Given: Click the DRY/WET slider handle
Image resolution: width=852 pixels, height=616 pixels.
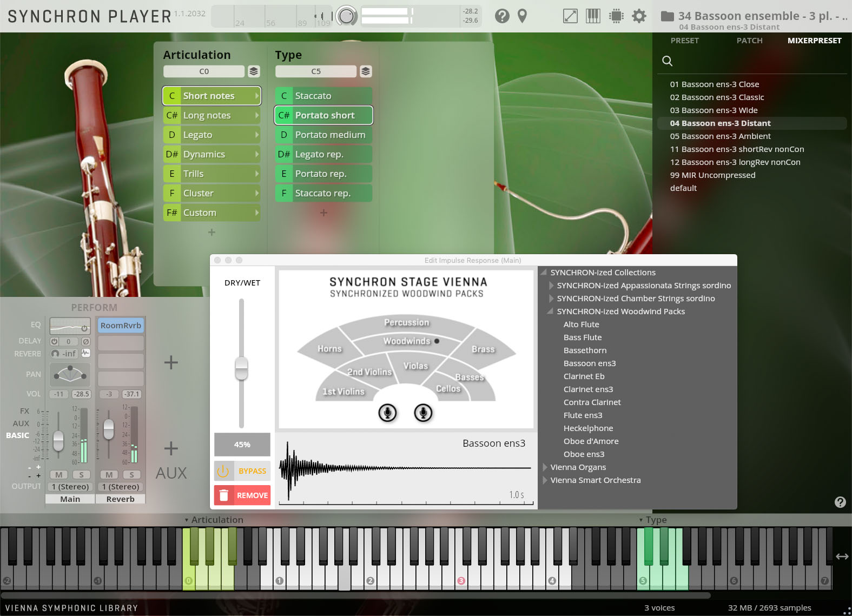Looking at the screenshot, I should click(x=241, y=368).
